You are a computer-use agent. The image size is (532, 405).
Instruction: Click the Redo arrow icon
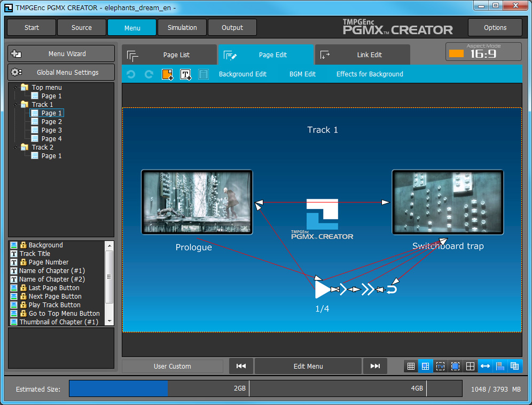[149, 74]
